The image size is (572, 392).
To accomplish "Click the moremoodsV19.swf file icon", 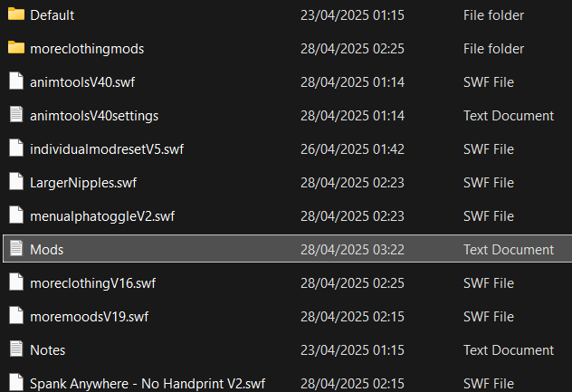I will (x=15, y=316).
